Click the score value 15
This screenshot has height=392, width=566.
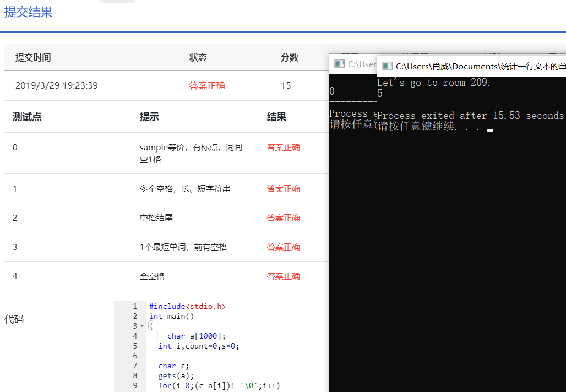click(x=286, y=85)
